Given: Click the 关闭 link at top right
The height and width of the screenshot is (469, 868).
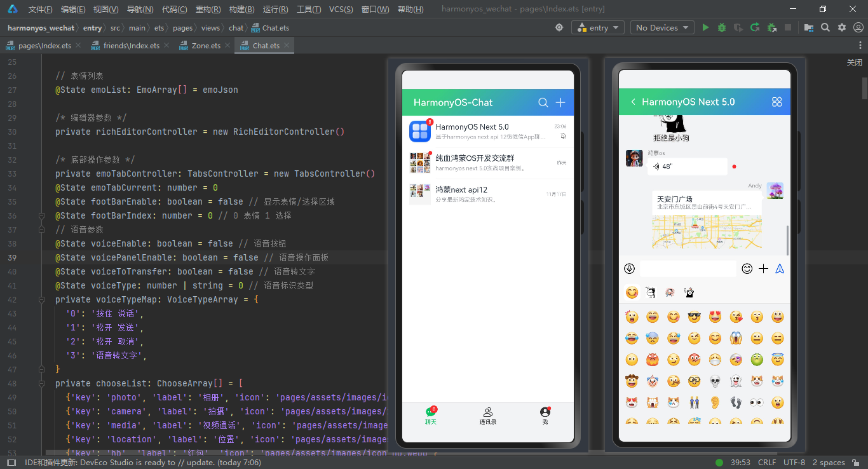Looking at the screenshot, I should tap(853, 62).
